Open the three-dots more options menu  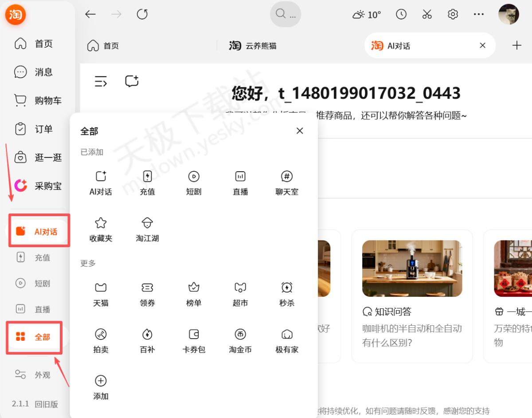[x=479, y=15]
